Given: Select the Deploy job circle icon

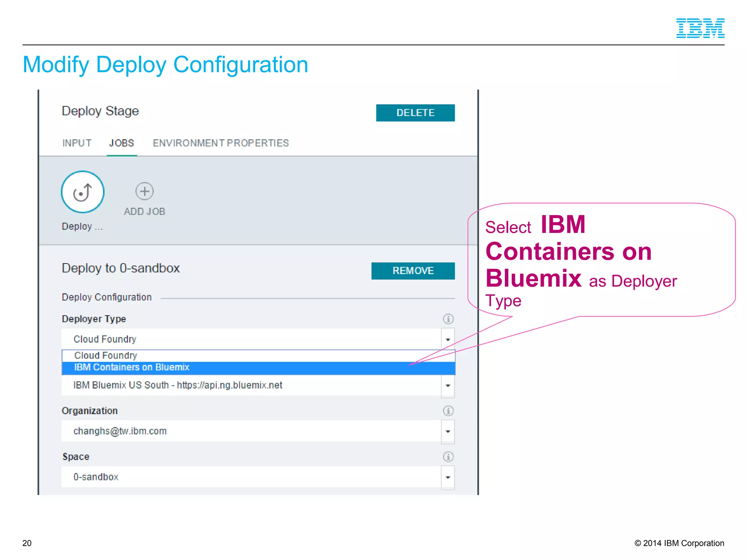Looking at the screenshot, I should [x=83, y=192].
